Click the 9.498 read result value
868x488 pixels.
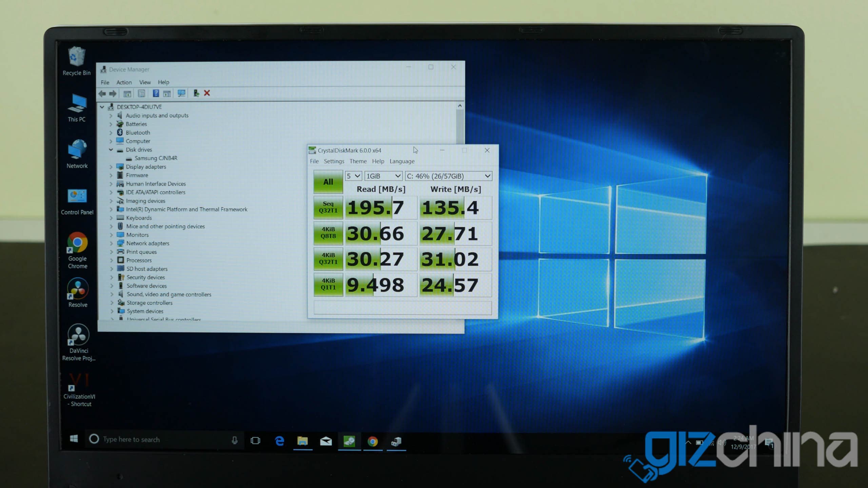point(381,285)
